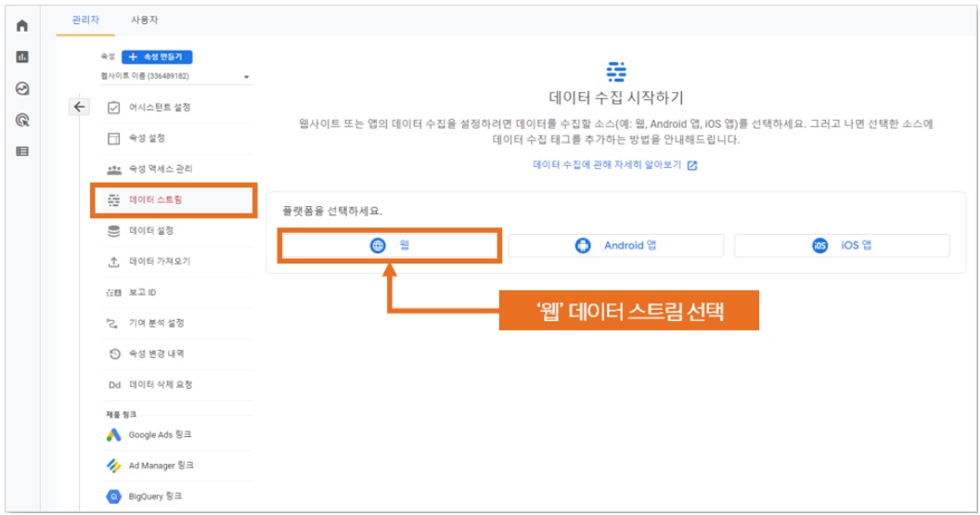Open 속성 액세스 관리 menu item
The width and height of the screenshot is (980, 515).
[177, 170]
